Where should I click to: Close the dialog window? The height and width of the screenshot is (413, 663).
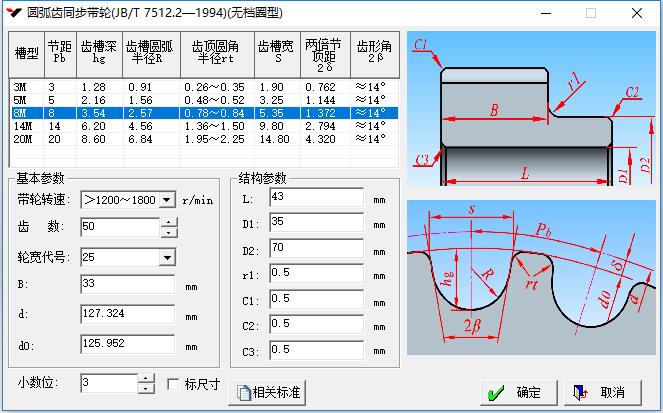pos(637,13)
